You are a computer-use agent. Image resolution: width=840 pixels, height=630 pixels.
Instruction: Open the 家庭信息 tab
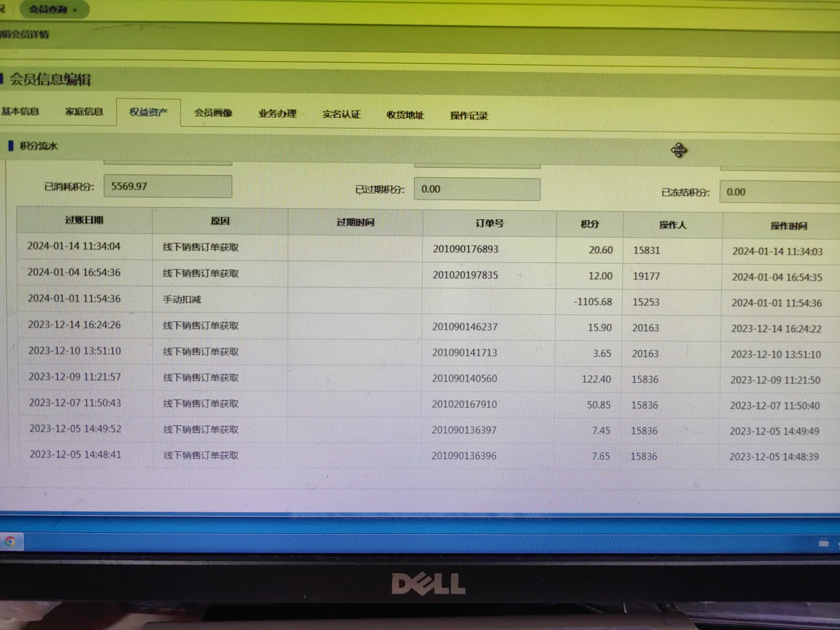tap(84, 112)
